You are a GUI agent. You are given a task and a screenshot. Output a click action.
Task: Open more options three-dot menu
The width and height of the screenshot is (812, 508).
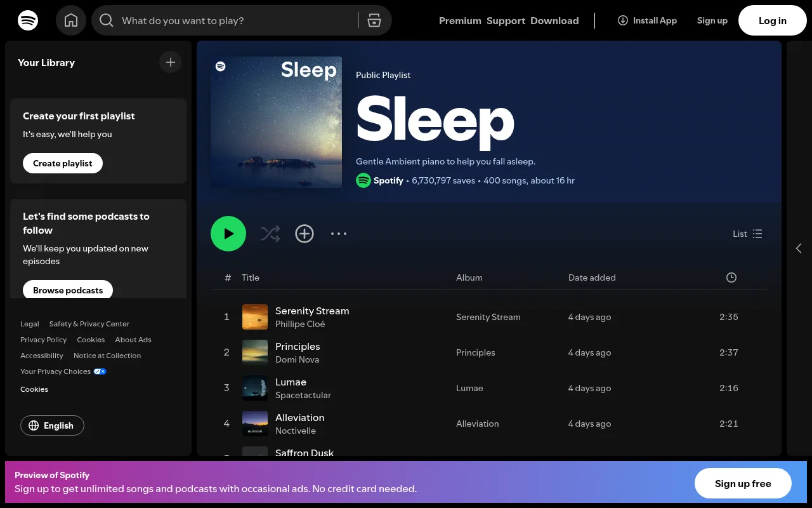(339, 234)
